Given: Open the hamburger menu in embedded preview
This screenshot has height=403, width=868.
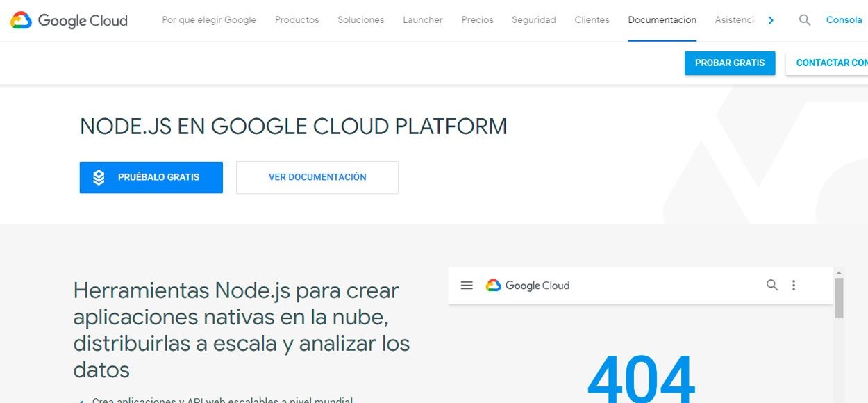Looking at the screenshot, I should click(467, 286).
